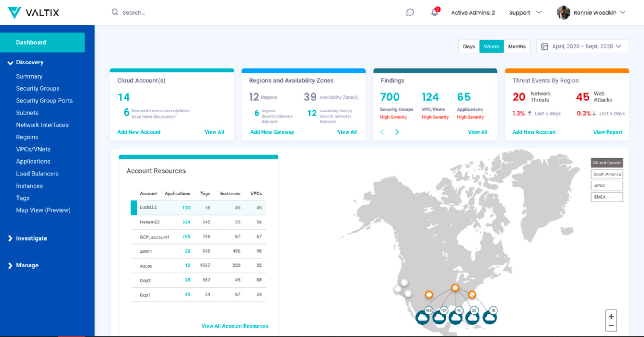Open Security Groups in sidebar
This screenshot has height=337, width=644.
point(38,88)
